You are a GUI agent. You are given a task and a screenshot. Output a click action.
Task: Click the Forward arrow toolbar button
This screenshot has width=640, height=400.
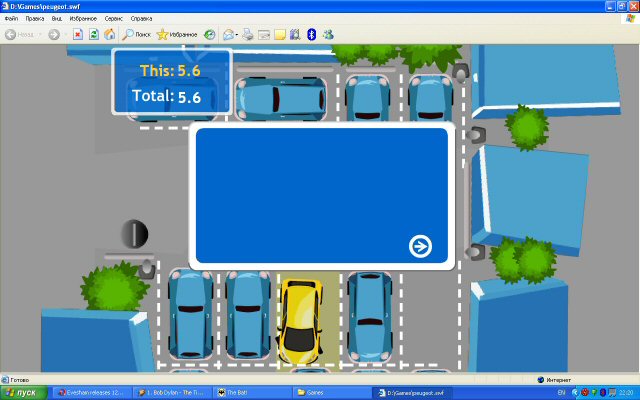[x=54, y=35]
